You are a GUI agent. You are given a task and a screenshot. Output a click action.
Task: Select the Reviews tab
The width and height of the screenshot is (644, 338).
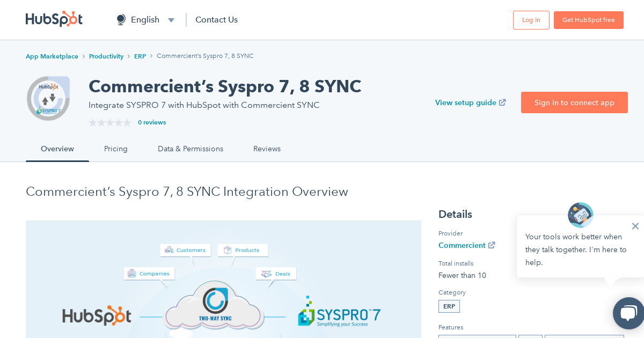point(267,149)
